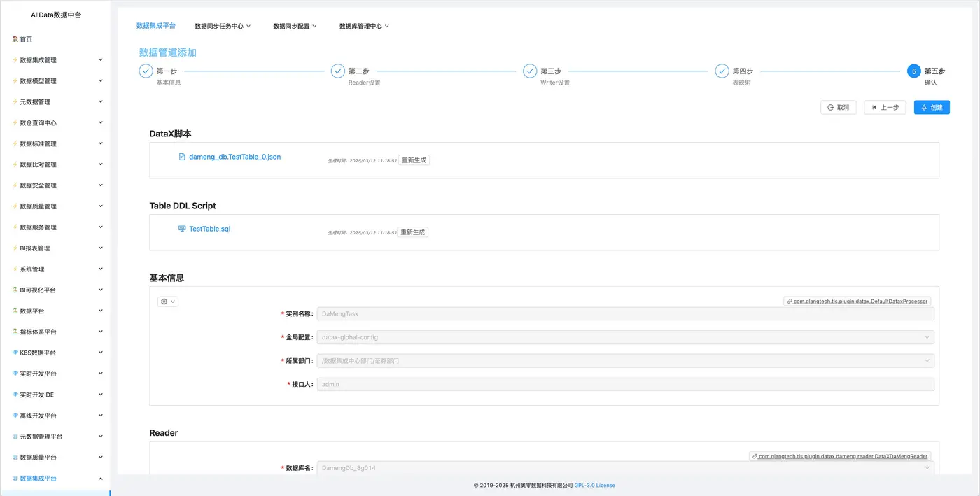Viewport: 980px width, 496px height.
Task: Open 数据同步任务中心 top menu
Action: 223,26
